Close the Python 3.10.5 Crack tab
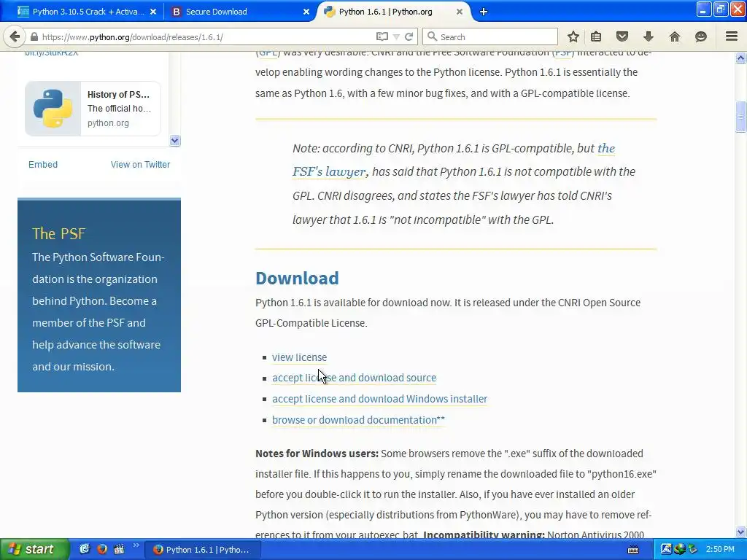 (153, 12)
